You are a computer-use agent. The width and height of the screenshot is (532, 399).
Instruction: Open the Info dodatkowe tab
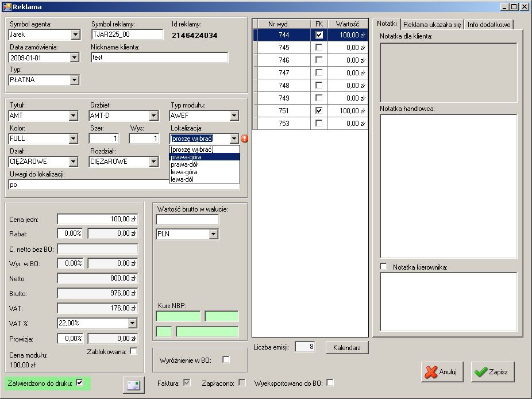(488, 25)
